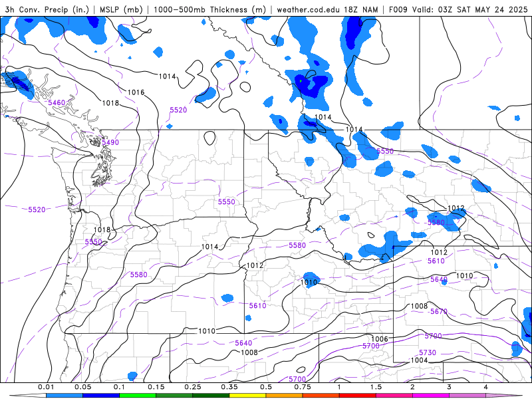This screenshot has width=532, height=399.
Task: Click the 0.01 legend value
Action: pos(46,387)
